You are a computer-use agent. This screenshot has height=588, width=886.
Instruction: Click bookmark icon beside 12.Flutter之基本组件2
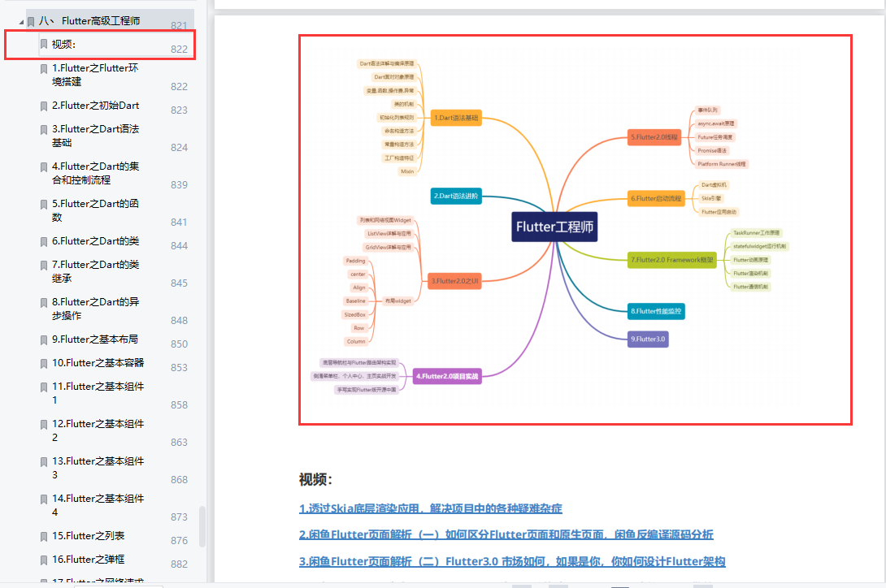44,424
